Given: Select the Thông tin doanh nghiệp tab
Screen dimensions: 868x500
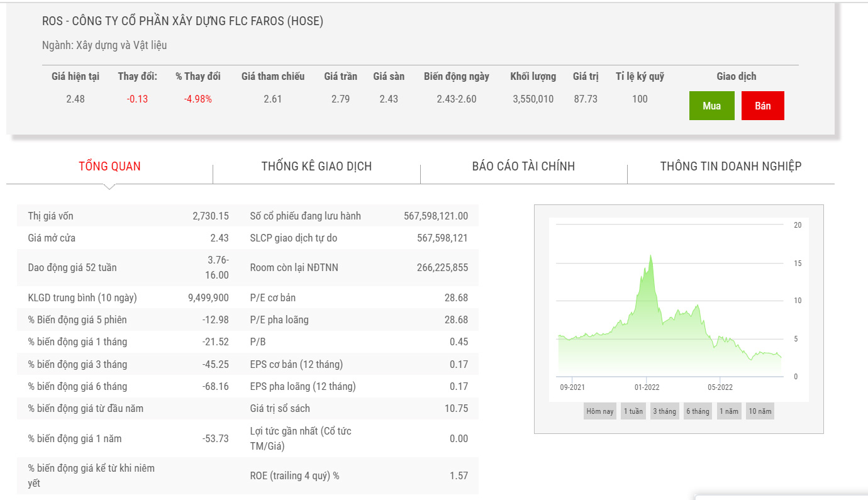Looking at the screenshot, I should click(730, 167).
